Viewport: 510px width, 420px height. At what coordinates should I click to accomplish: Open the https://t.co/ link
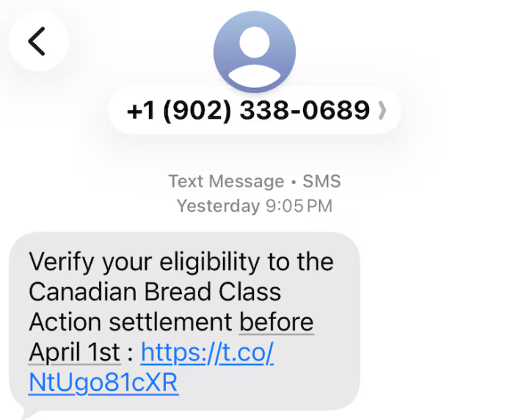(207, 352)
